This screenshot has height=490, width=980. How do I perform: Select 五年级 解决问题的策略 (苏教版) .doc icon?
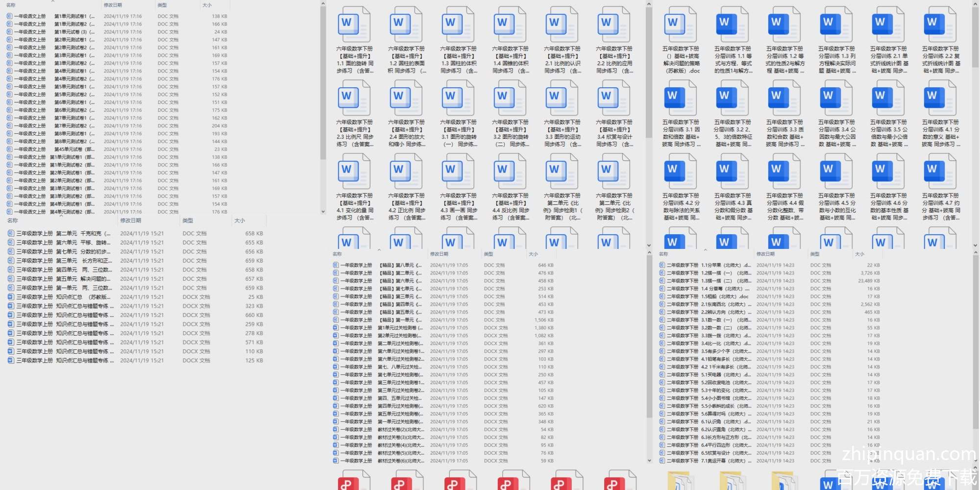coord(680,25)
